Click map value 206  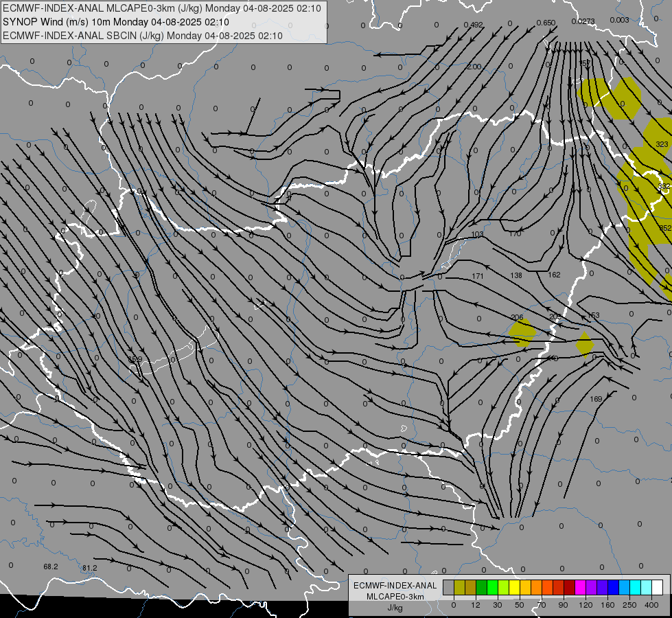click(518, 317)
